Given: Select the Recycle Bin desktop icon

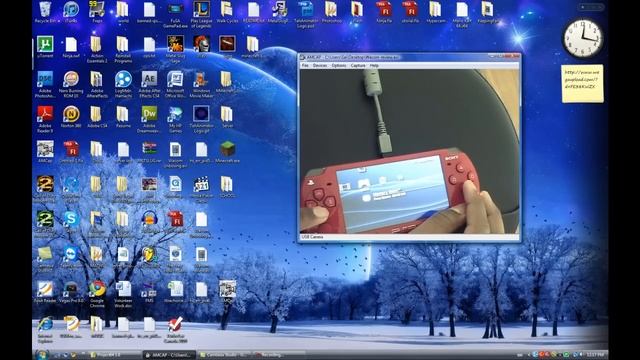Looking at the screenshot, I should 45,12.
